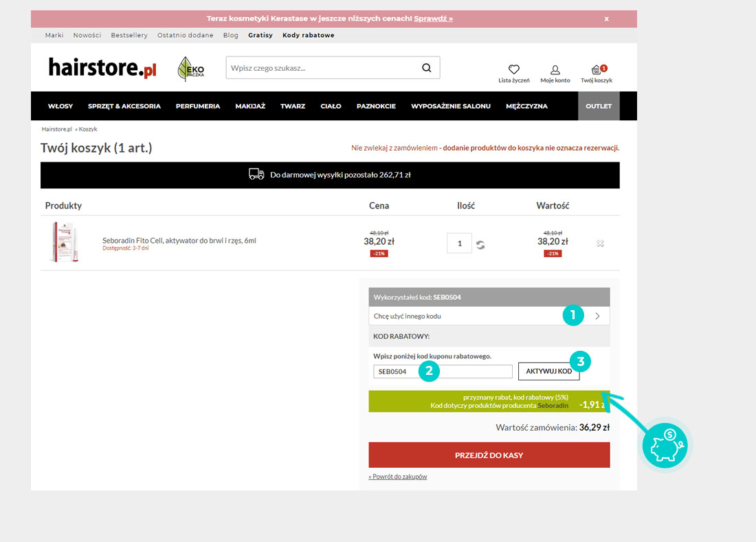Click discount code input field
Screen dimensions: 756x542
point(443,371)
